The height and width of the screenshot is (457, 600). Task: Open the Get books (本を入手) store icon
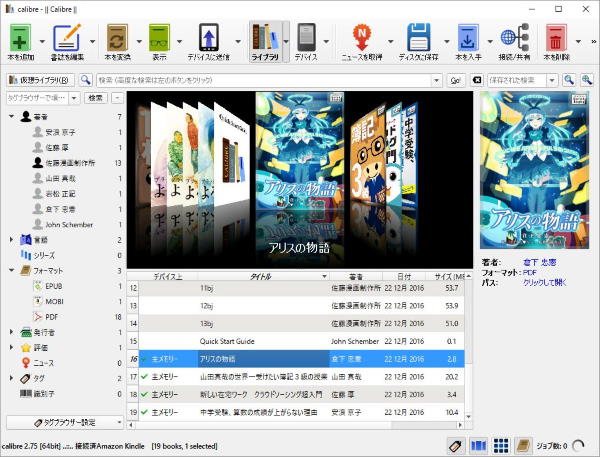[469, 38]
